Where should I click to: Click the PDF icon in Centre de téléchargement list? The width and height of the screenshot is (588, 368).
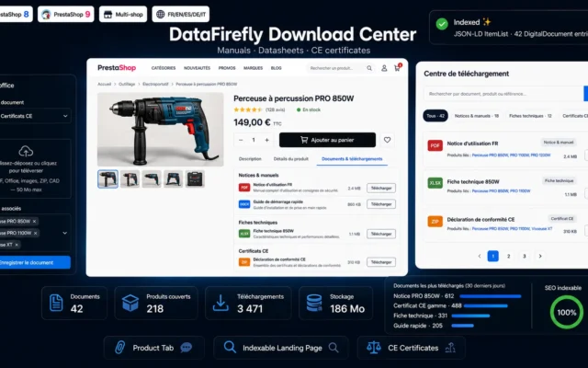[435, 145]
